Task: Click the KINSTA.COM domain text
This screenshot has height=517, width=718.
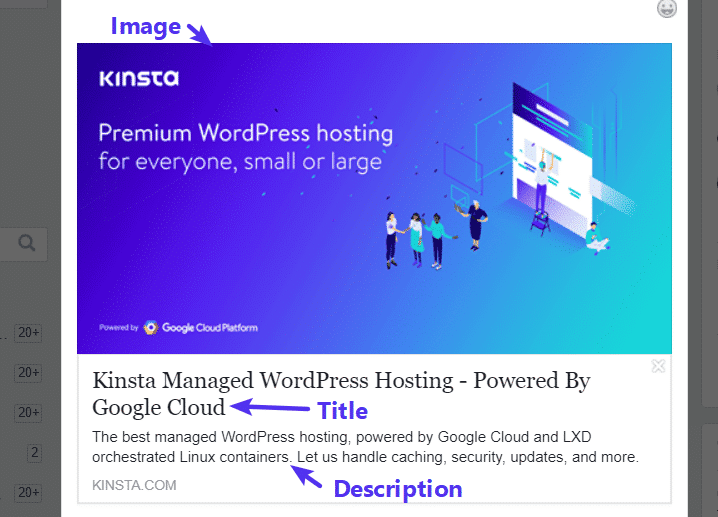Action: pos(134,485)
